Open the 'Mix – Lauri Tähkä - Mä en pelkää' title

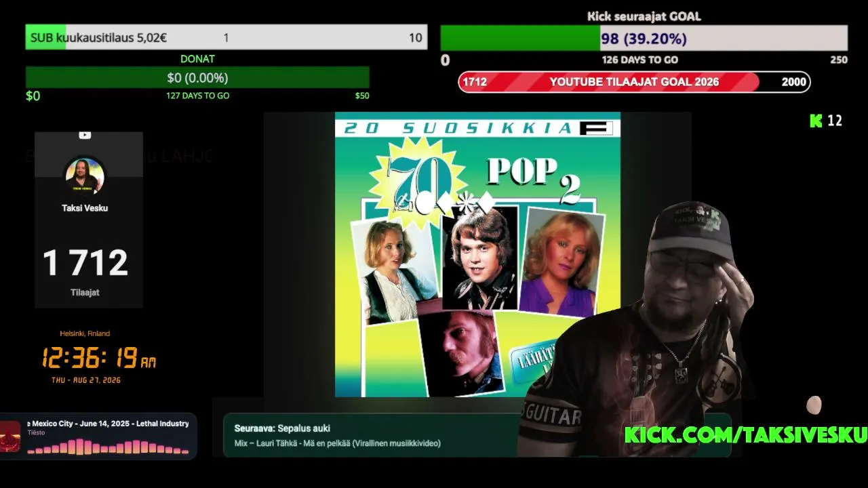(x=337, y=443)
